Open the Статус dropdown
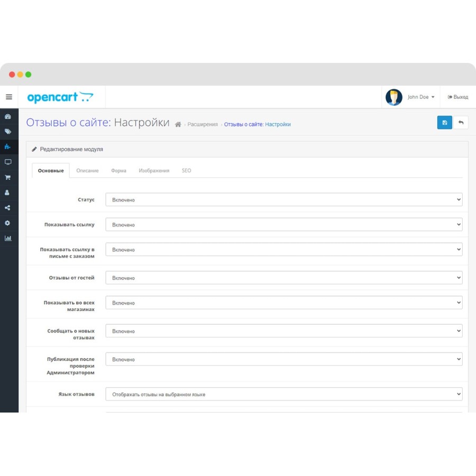 pos(284,200)
